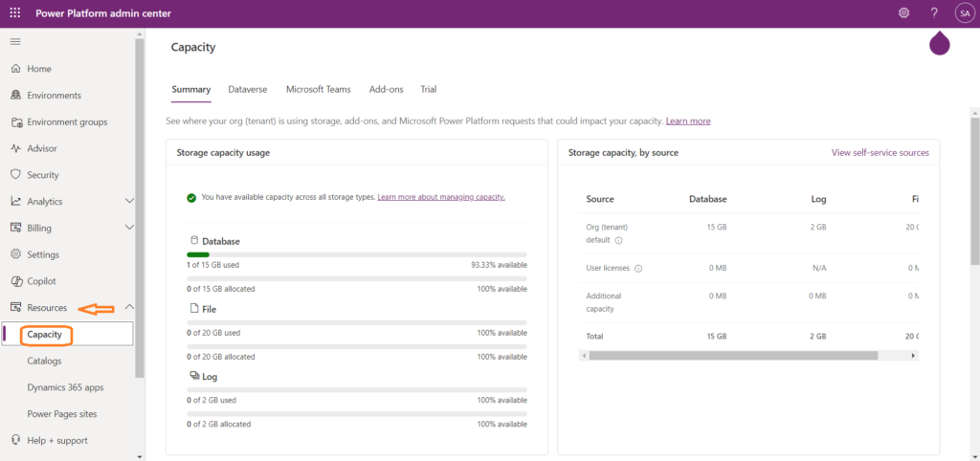Screen dimensions: 980x461
Task: Go to Home in sidebar
Action: click(39, 69)
